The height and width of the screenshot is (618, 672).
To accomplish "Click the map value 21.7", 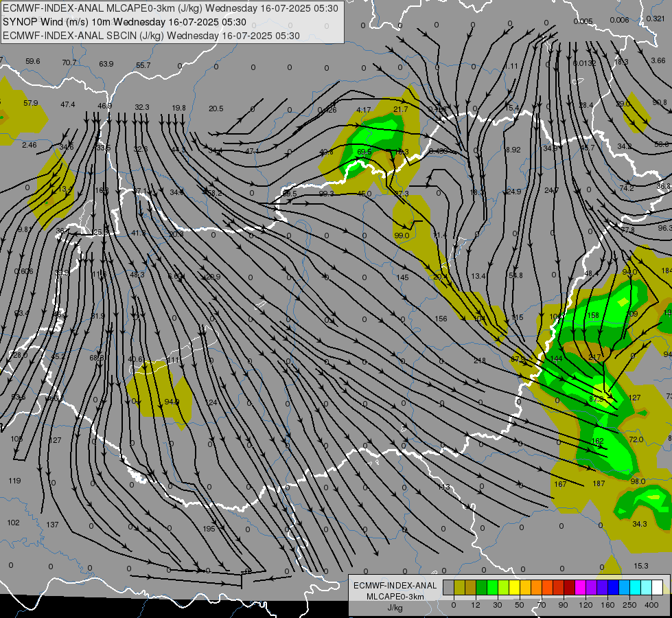I will [401, 109].
